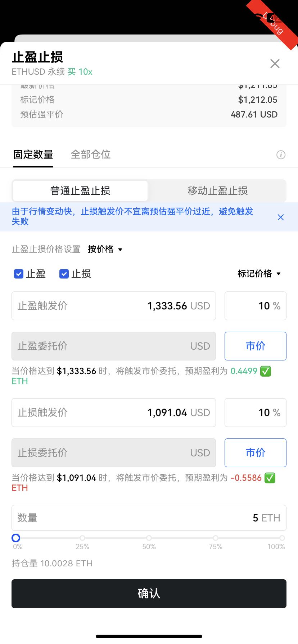
Task: Click the 数量 ETH input field
Action: 149,518
